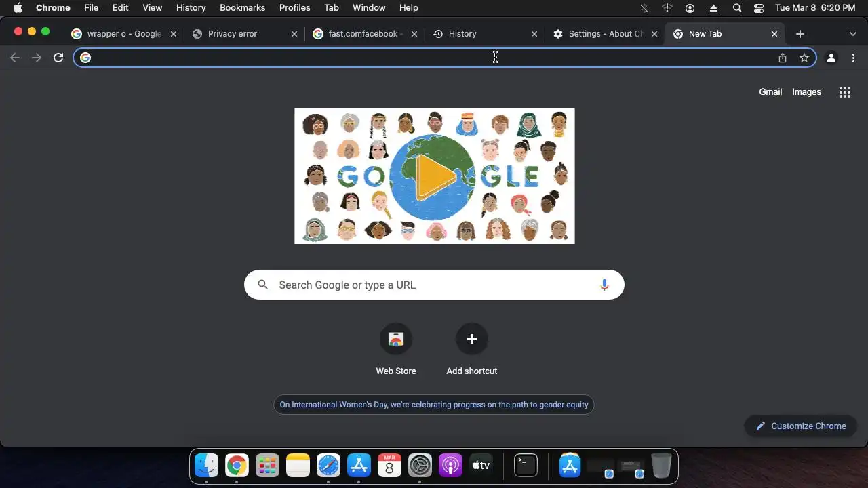Add a new shortcut tile
The width and height of the screenshot is (868, 488).
click(472, 349)
